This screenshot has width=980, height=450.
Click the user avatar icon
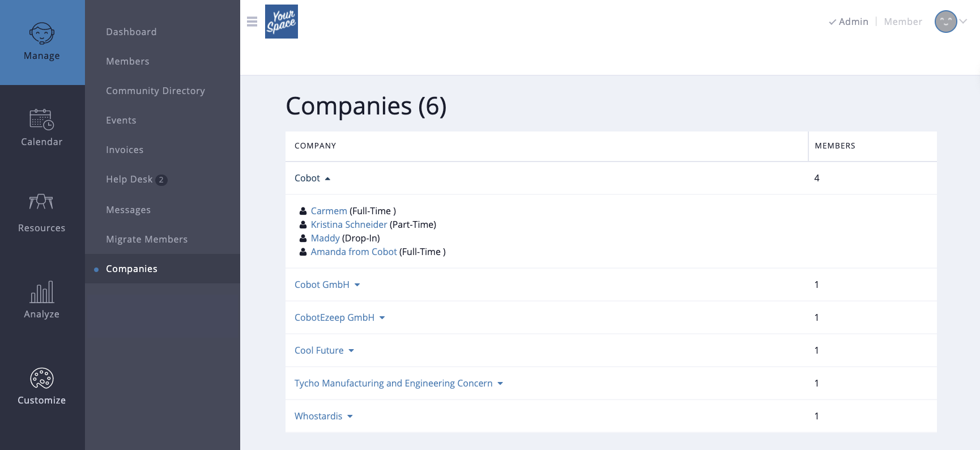click(945, 22)
